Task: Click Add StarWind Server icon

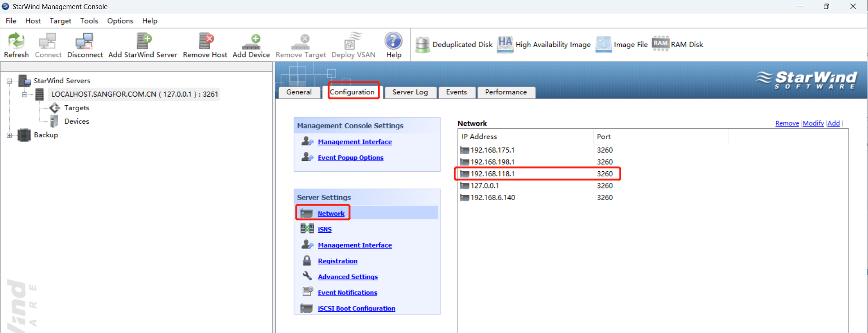Action: pos(143,41)
